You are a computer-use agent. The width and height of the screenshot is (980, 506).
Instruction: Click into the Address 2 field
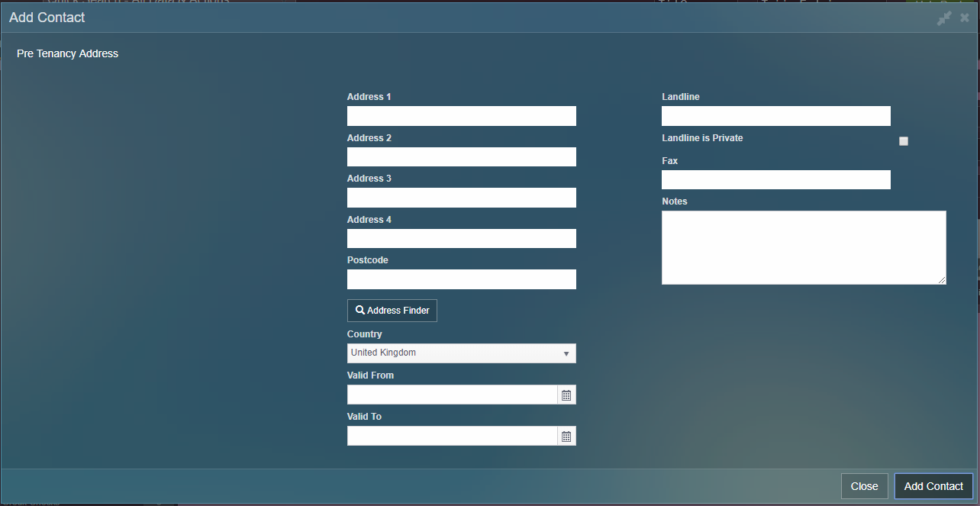pyautogui.click(x=461, y=157)
